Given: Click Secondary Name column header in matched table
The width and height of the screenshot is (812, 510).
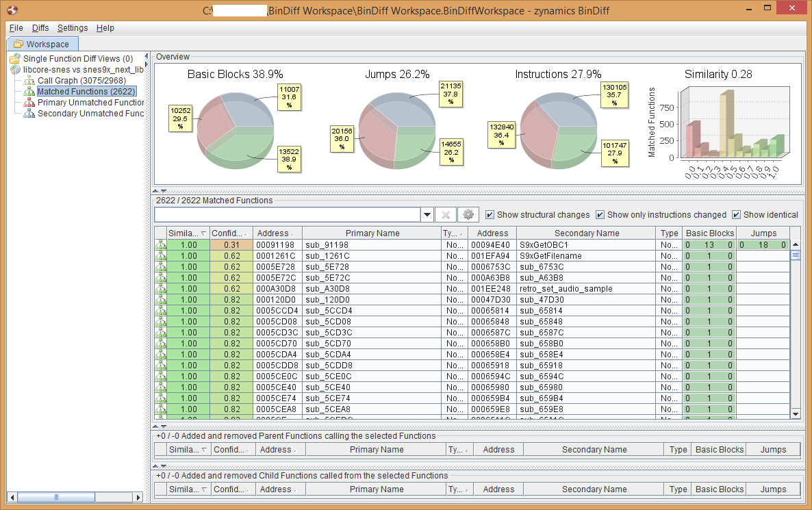Looking at the screenshot, I should pyautogui.click(x=586, y=233).
